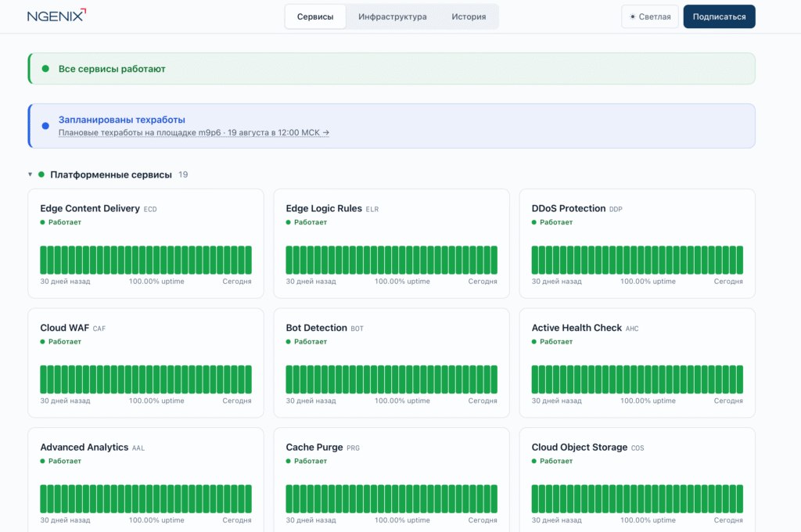This screenshot has width=801, height=532.
Task: Click the Edge Logic Rules status dot
Action: pyautogui.click(x=288, y=222)
